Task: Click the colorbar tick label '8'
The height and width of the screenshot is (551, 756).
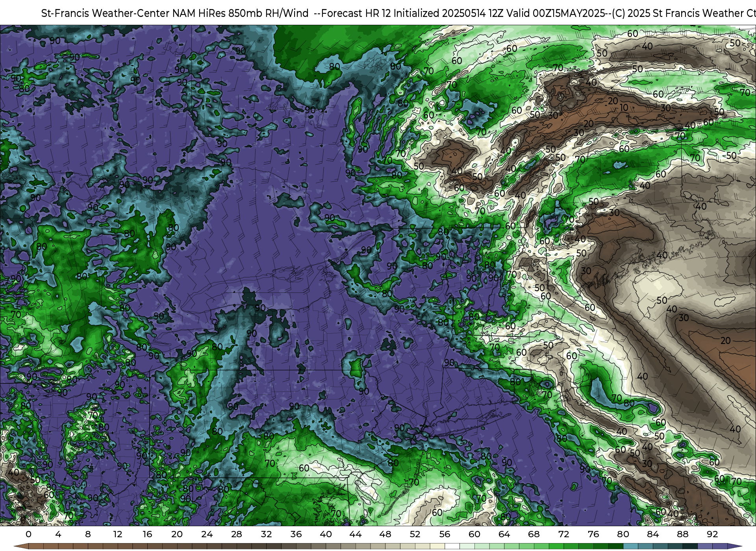Action: point(88,534)
